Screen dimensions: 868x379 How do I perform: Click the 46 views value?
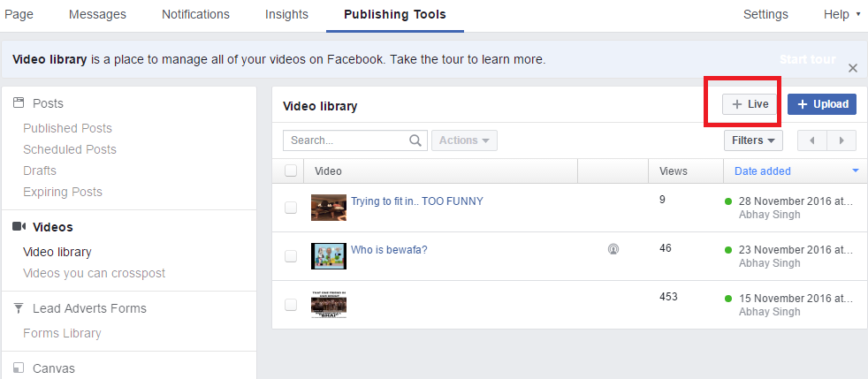click(x=666, y=248)
